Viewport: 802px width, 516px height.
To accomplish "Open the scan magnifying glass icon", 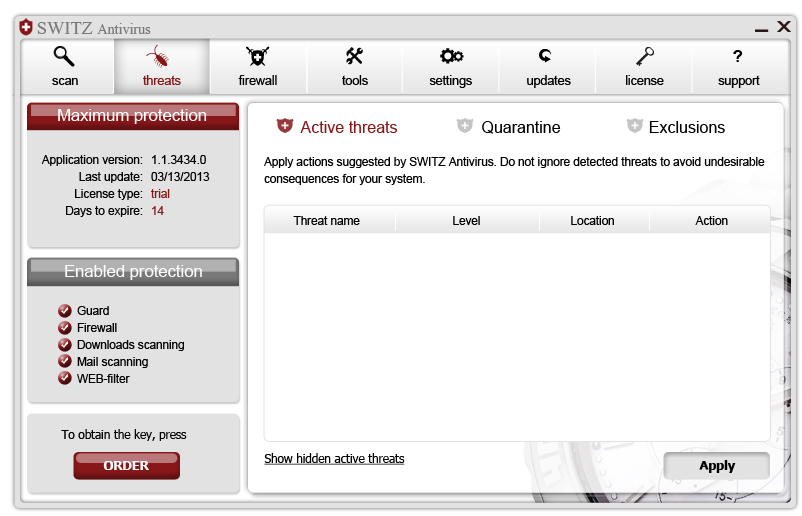I will click(65, 56).
